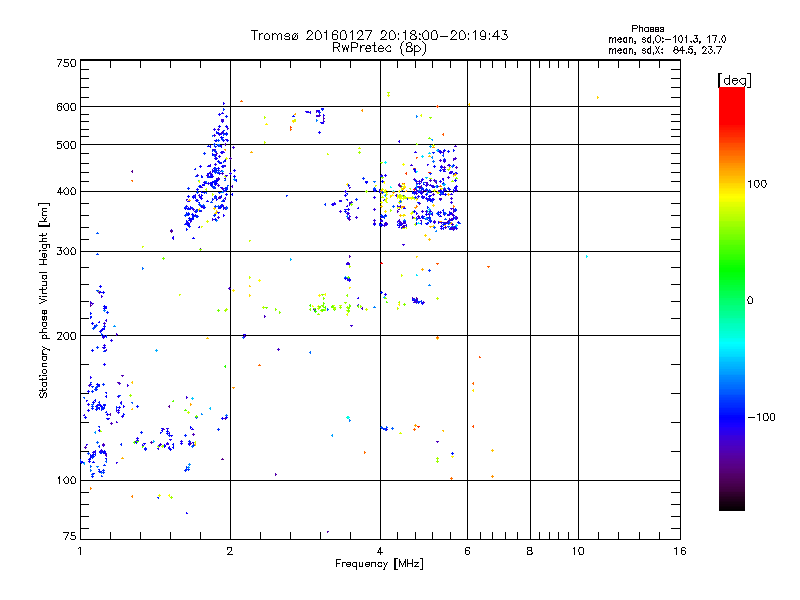Click the colorbar '-100' tick label
Viewport: 800px width, 600px height.
pos(761,417)
